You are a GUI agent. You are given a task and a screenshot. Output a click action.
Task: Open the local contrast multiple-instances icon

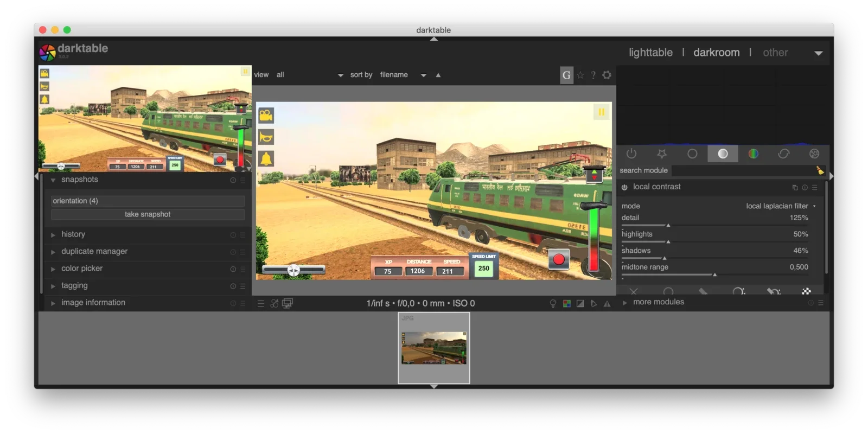click(795, 187)
